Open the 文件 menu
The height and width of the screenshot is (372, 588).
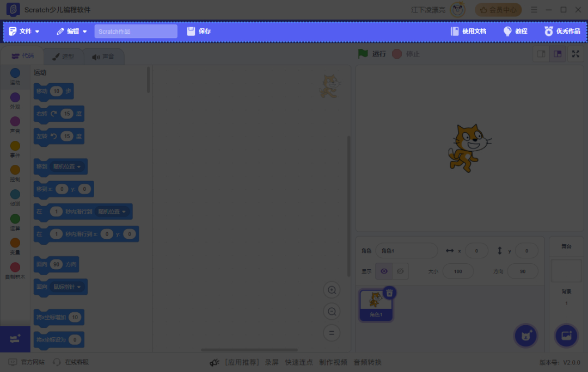24,32
